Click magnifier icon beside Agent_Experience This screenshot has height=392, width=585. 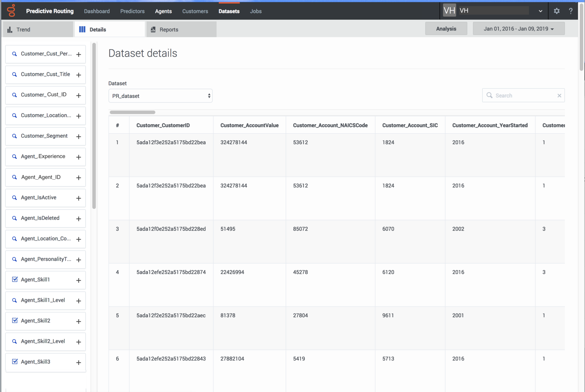(15, 157)
